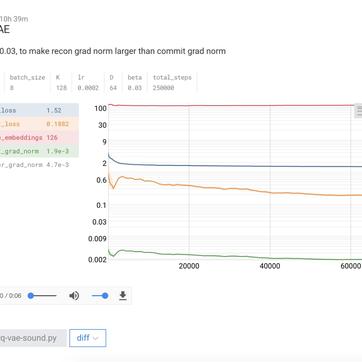Screen dimensions: 362x362
Task: Toggle the green grad_norm series
Action: [x=39, y=151]
